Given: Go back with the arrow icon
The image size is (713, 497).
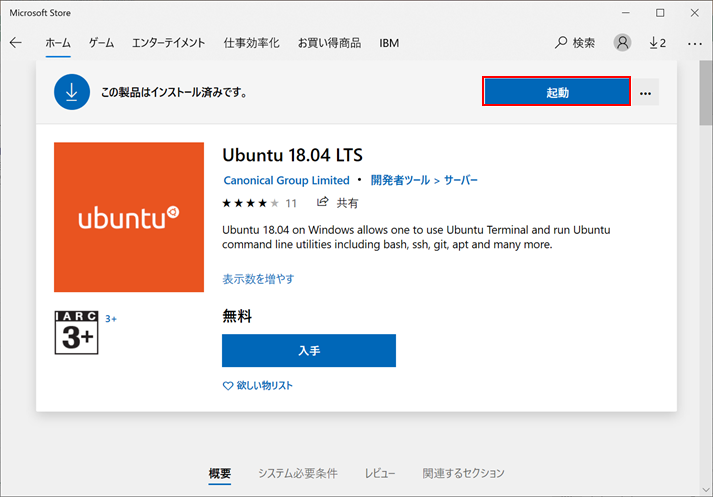Looking at the screenshot, I should pyautogui.click(x=15, y=43).
